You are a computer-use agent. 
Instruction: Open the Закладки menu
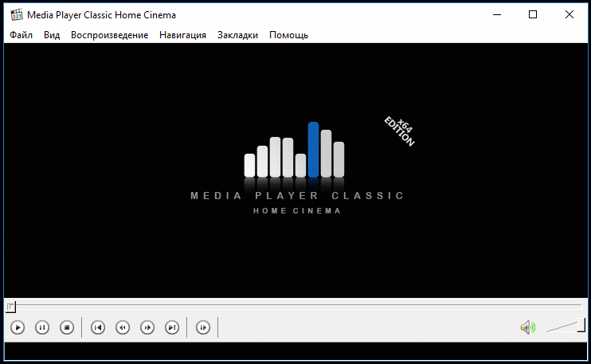click(237, 35)
